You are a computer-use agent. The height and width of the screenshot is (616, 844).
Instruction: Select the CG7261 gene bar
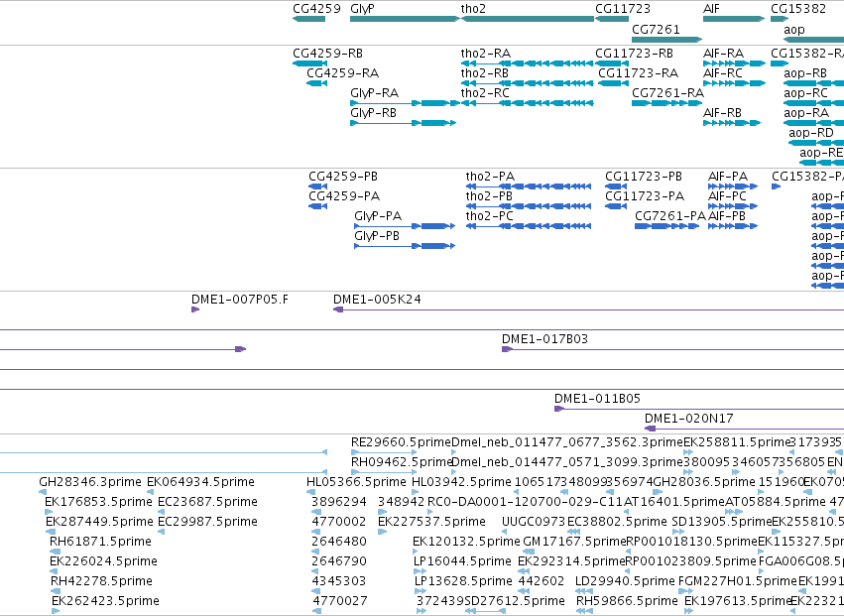[x=666, y=40]
